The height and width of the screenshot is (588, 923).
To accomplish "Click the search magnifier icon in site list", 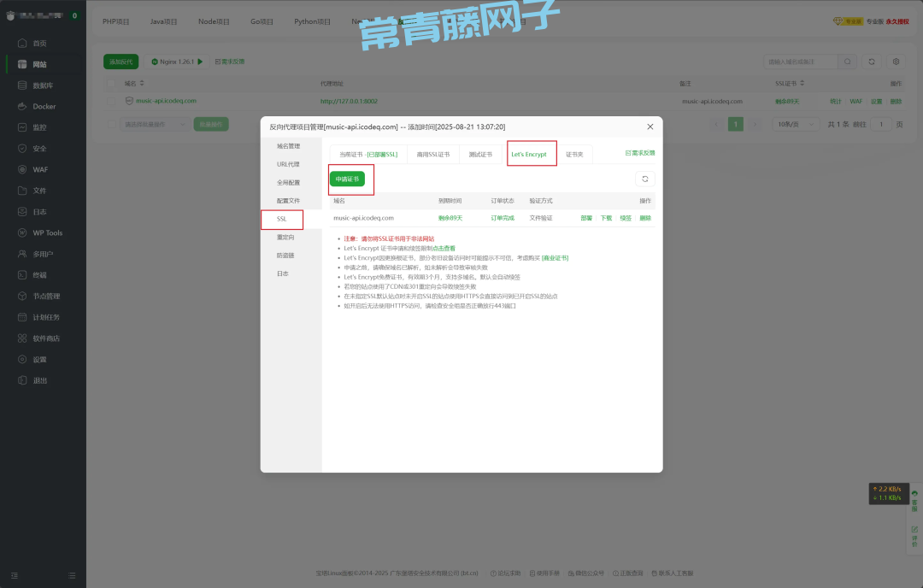I will pyautogui.click(x=847, y=62).
